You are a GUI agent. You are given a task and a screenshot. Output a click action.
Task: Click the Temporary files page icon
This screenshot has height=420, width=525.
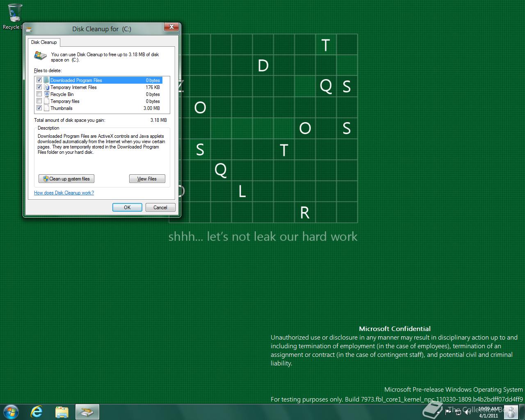(46, 101)
